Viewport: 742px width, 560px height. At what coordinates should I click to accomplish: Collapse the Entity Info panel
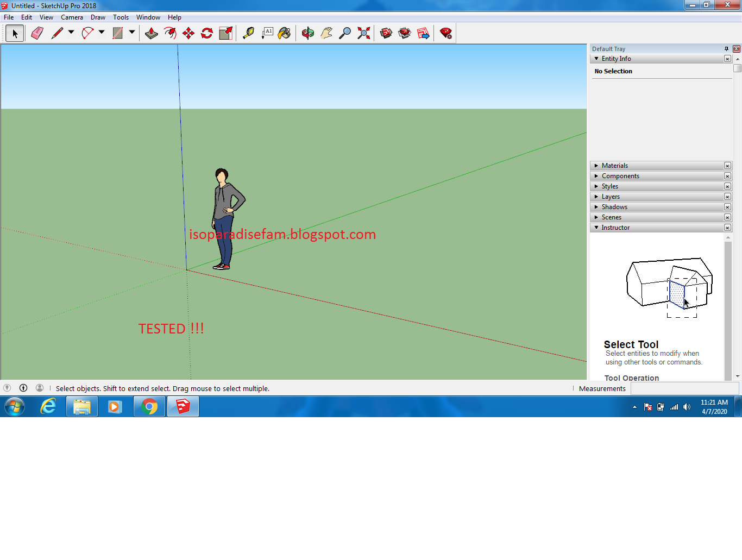pos(596,59)
